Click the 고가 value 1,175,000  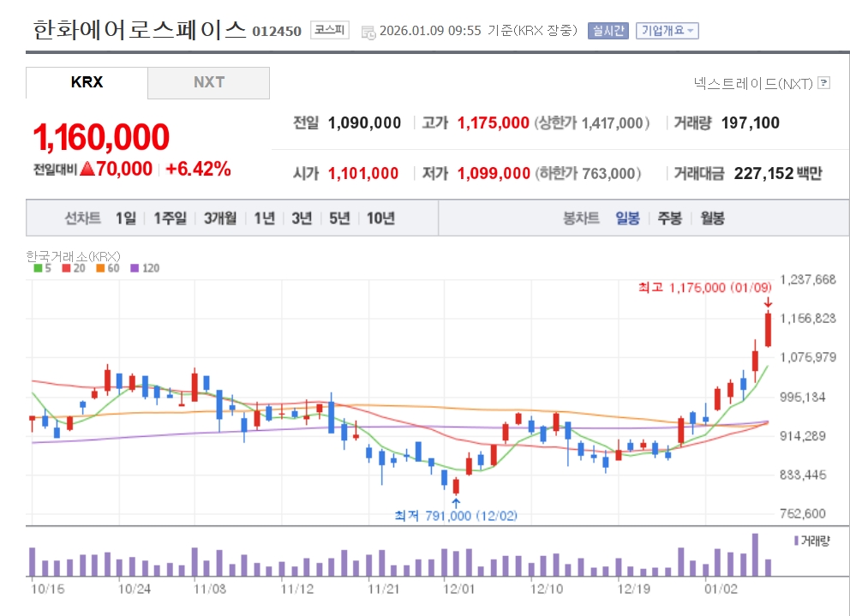click(494, 123)
